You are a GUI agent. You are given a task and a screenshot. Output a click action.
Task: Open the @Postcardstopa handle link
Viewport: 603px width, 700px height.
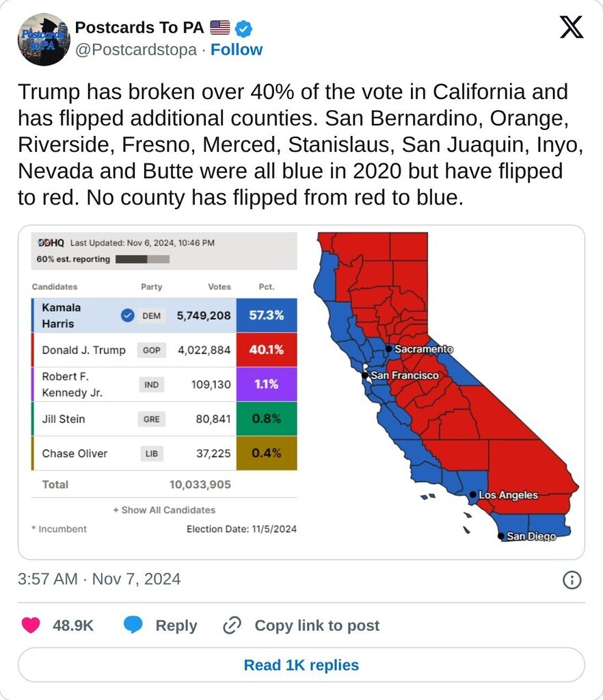coord(135,50)
